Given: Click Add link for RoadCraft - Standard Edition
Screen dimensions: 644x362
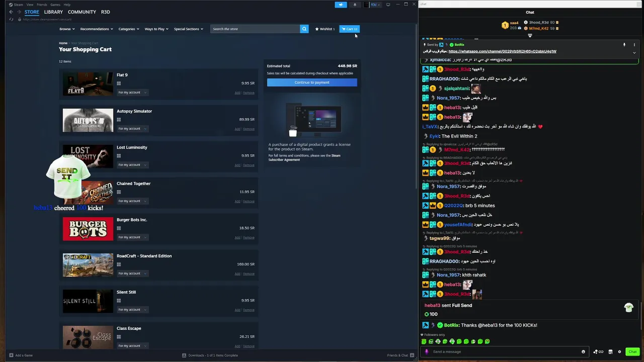Looking at the screenshot, I should pyautogui.click(x=237, y=274).
